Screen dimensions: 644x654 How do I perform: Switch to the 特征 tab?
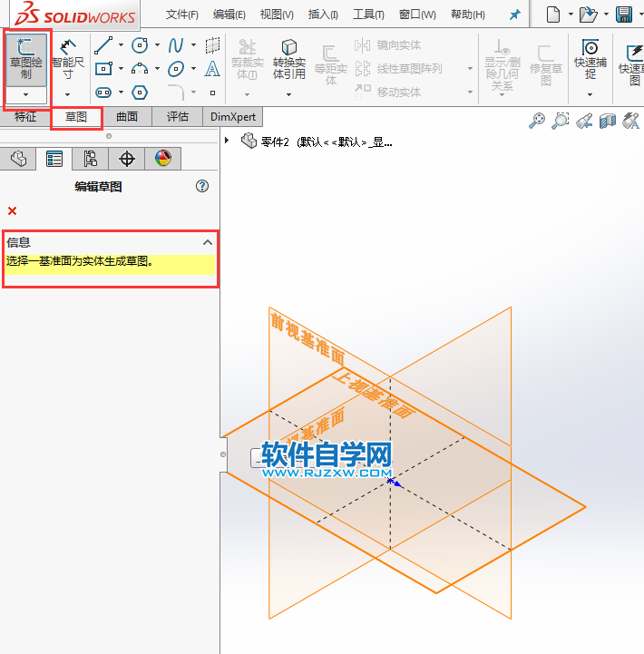pos(25,117)
